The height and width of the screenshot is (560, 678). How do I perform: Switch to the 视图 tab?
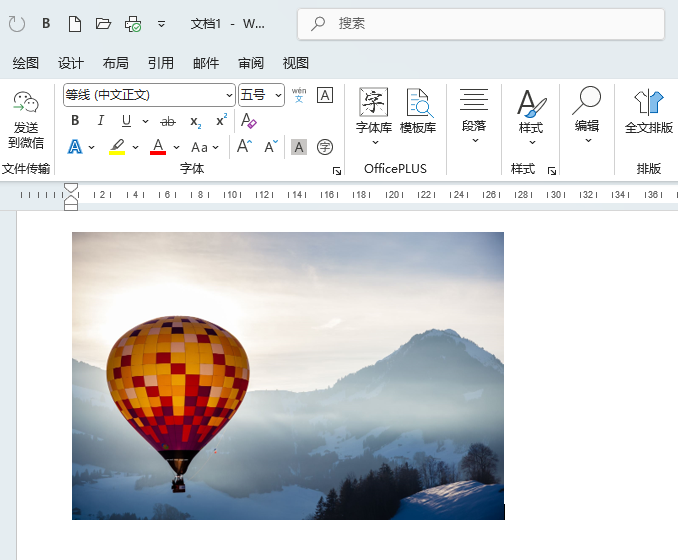(x=296, y=63)
